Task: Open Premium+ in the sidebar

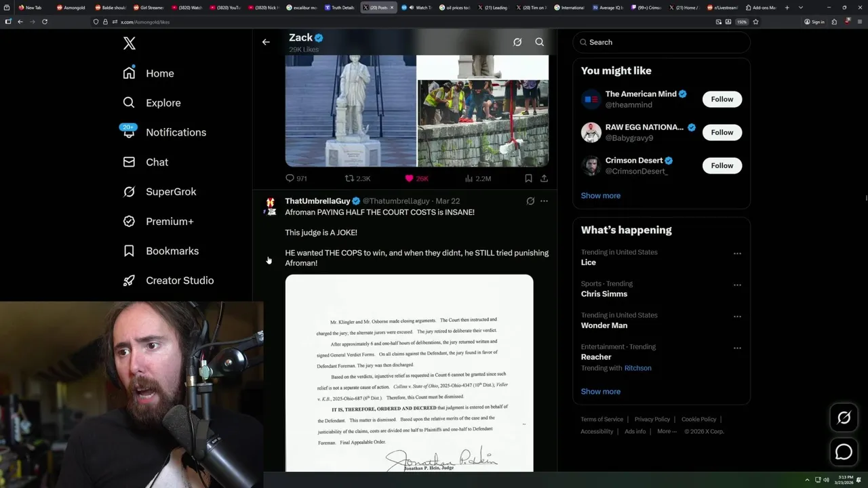Action: [158, 221]
